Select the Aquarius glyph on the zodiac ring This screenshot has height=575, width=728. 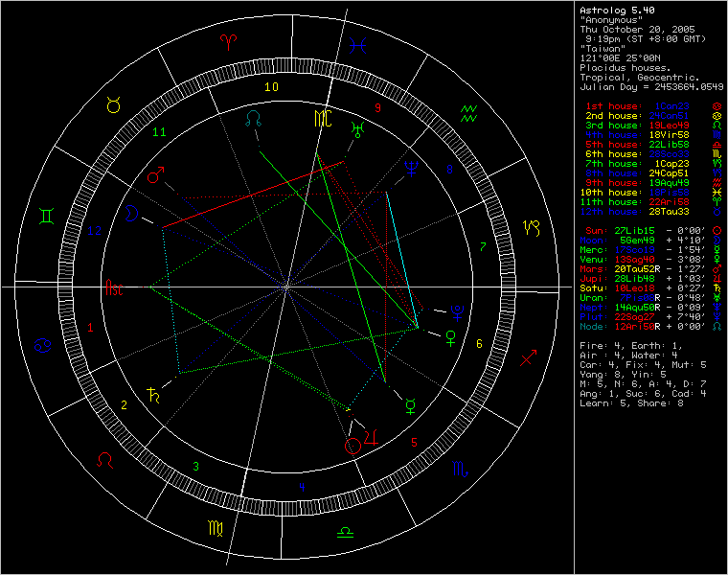[468, 114]
